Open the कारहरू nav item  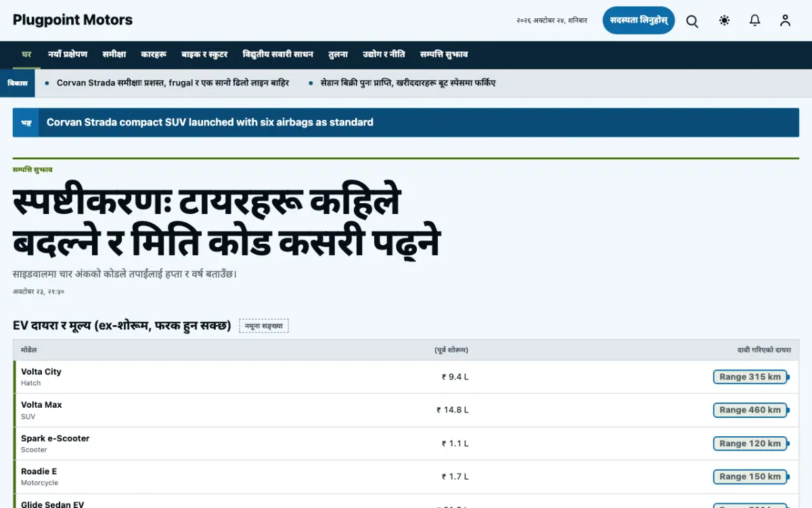154,55
